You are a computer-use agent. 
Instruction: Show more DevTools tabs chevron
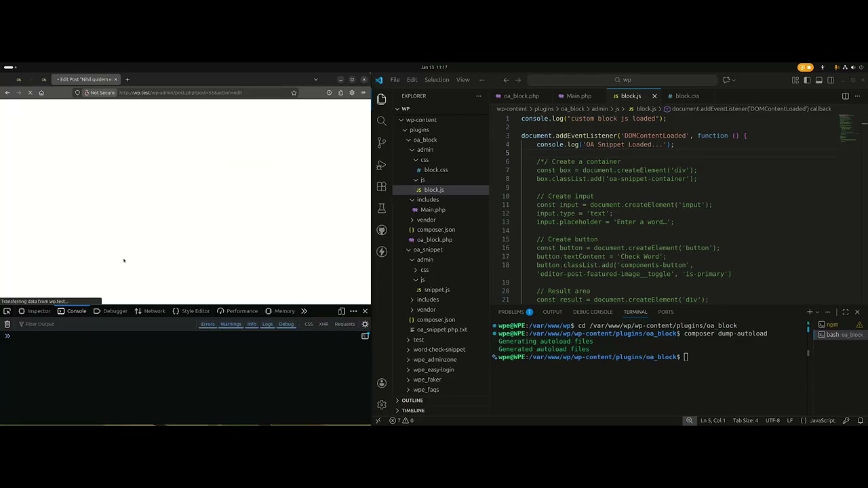tap(304, 311)
